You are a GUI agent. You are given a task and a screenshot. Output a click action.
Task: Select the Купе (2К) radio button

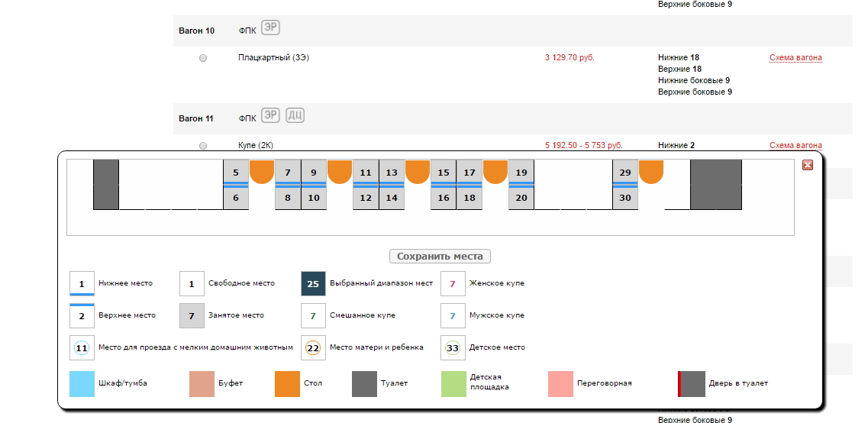[203, 145]
